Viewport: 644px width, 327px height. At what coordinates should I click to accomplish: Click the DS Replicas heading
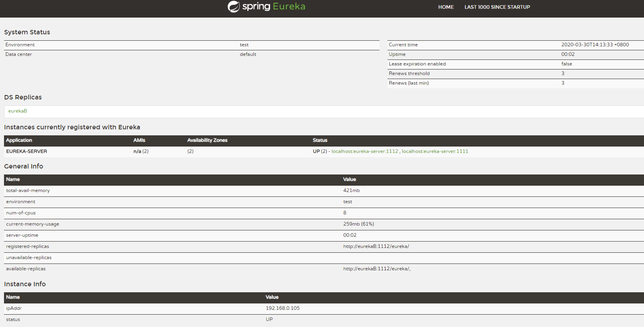coord(23,97)
